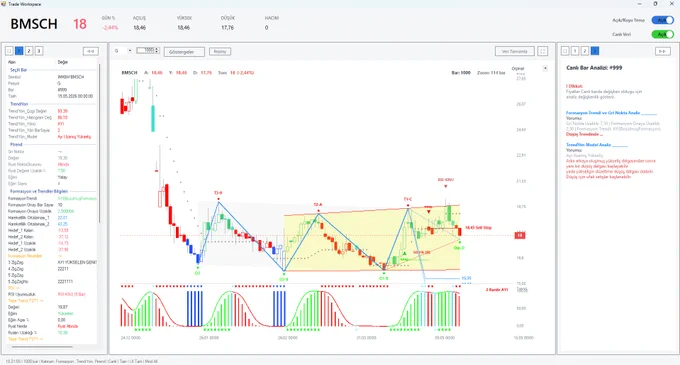The image size is (680, 365).
Task: Click the DÜŞÜK value 17,76
Action: tap(227, 28)
